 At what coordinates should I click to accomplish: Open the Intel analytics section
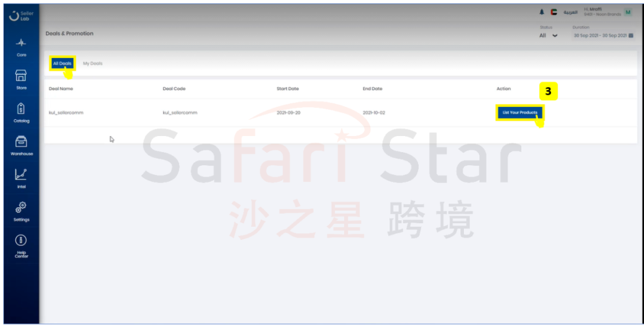pyautogui.click(x=21, y=178)
